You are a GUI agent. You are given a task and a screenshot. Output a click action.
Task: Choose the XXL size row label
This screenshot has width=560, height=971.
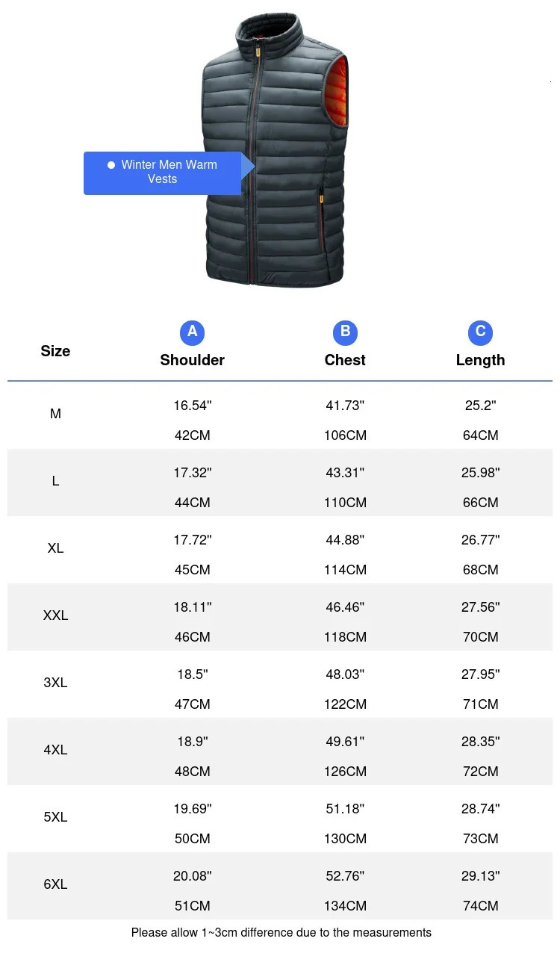[x=55, y=615]
